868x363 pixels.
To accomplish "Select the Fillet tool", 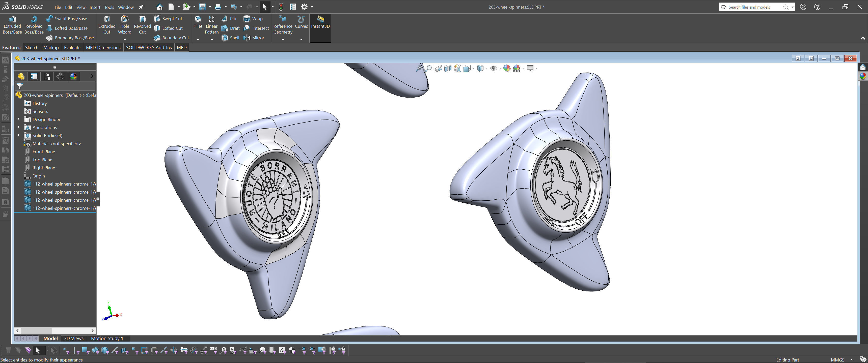I will pos(198,22).
